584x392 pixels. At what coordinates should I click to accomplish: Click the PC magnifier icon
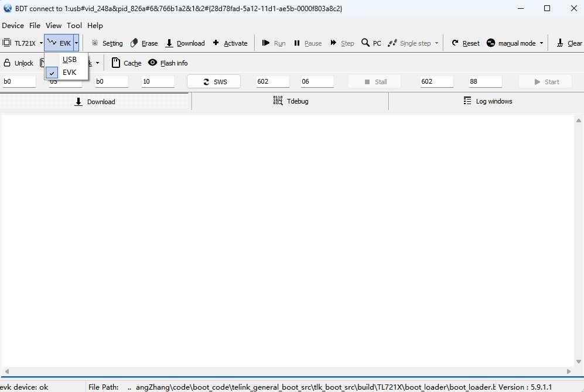[x=366, y=43]
